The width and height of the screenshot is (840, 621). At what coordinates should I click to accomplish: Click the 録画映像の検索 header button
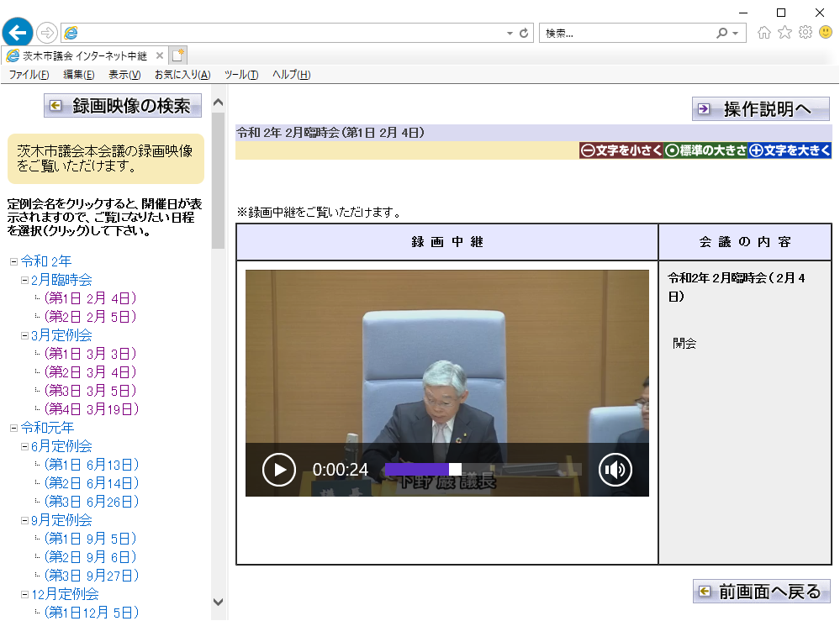[x=123, y=106]
